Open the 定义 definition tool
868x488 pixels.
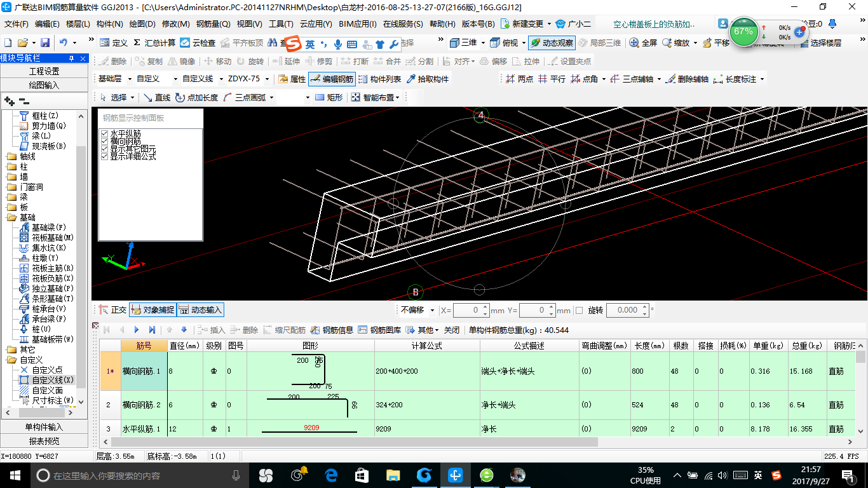tap(114, 43)
